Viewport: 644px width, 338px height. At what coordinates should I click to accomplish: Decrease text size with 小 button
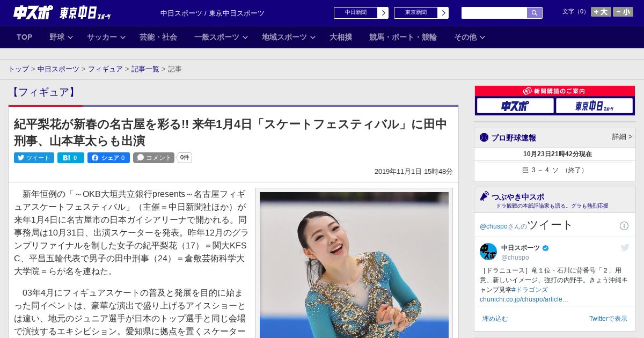pos(623,12)
